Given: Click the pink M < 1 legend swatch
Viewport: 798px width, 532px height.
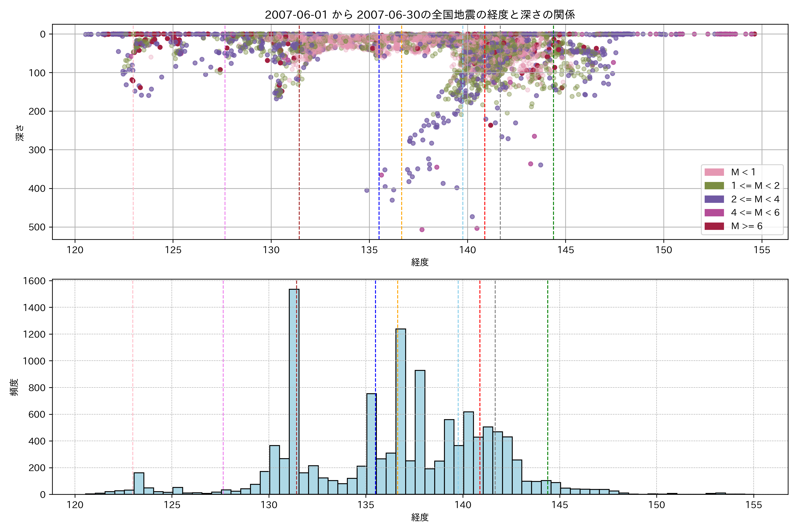Looking at the screenshot, I should tap(714, 172).
